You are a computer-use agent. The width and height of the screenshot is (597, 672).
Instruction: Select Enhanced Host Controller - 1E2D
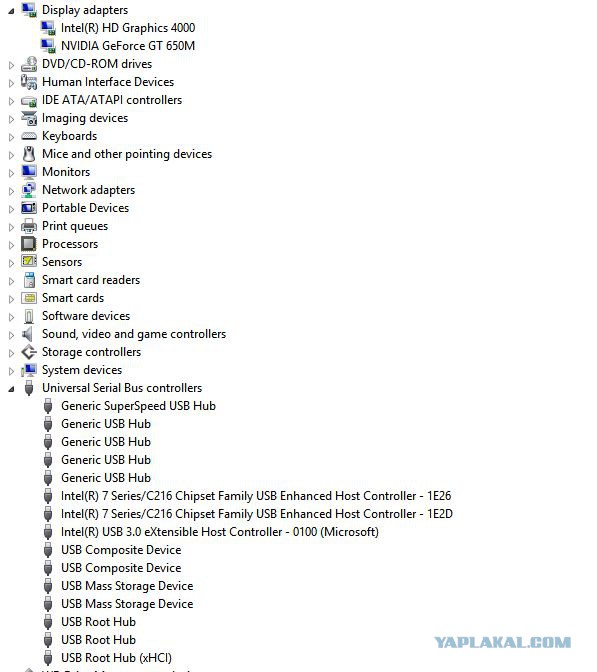coord(257,514)
